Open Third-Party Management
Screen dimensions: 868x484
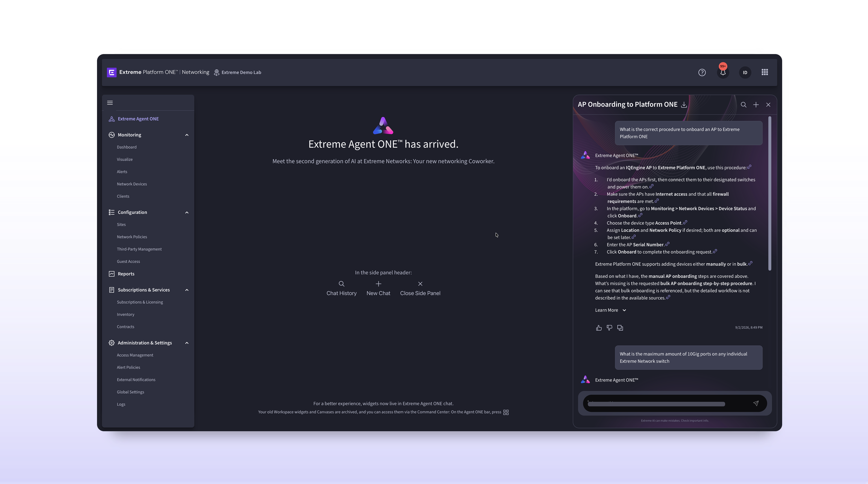(139, 249)
